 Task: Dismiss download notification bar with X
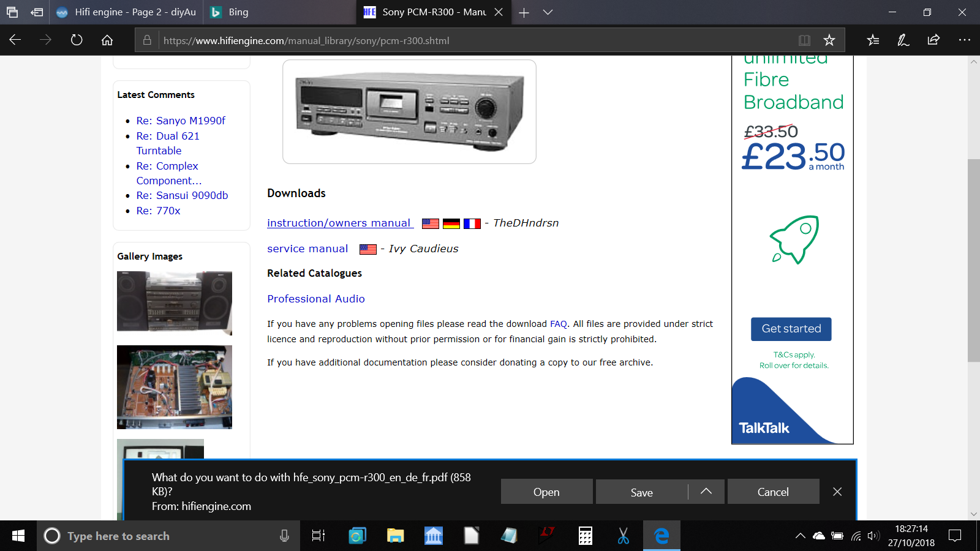click(837, 492)
